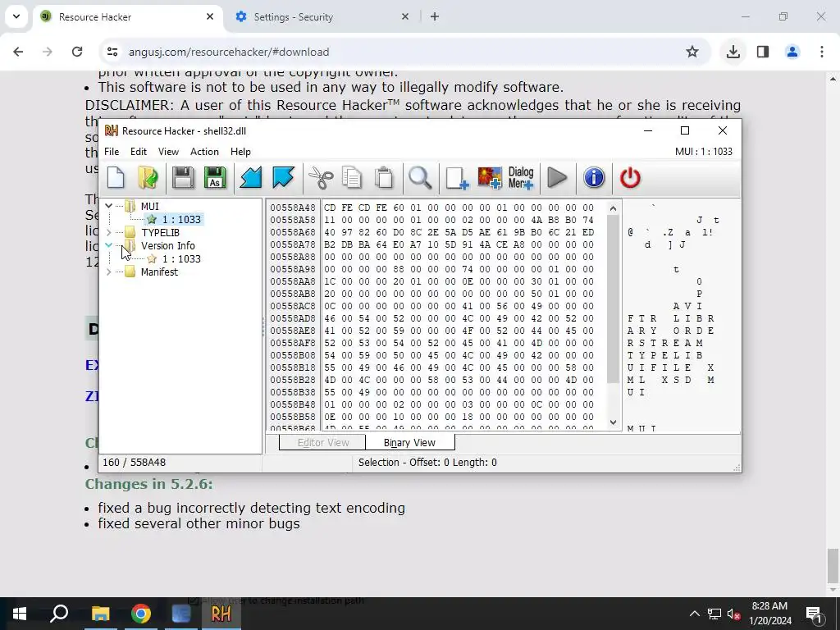Viewport: 840px width, 630px height.
Task: Click the address bar URL
Action: point(229,52)
